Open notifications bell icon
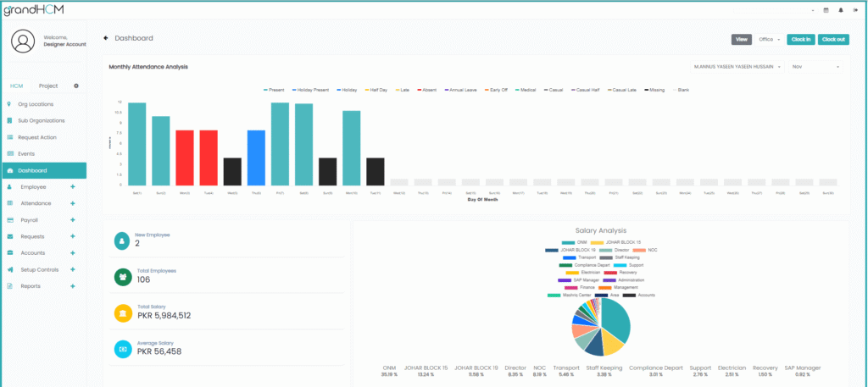The width and height of the screenshot is (868, 387). point(841,10)
